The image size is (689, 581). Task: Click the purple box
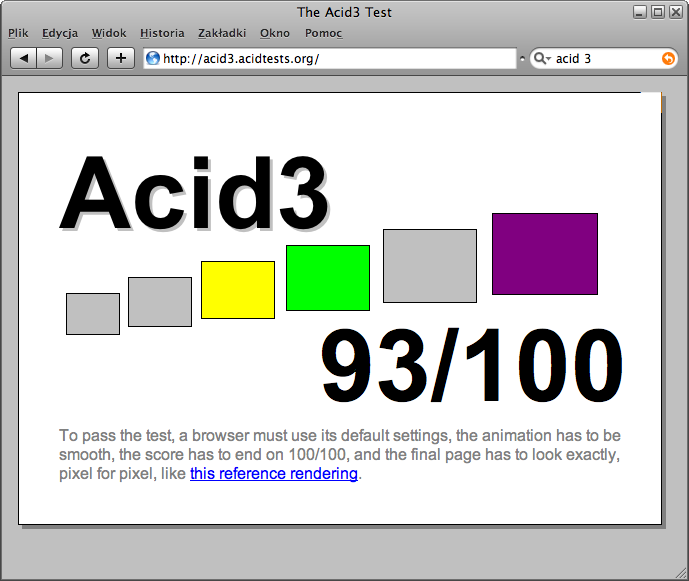(545, 254)
